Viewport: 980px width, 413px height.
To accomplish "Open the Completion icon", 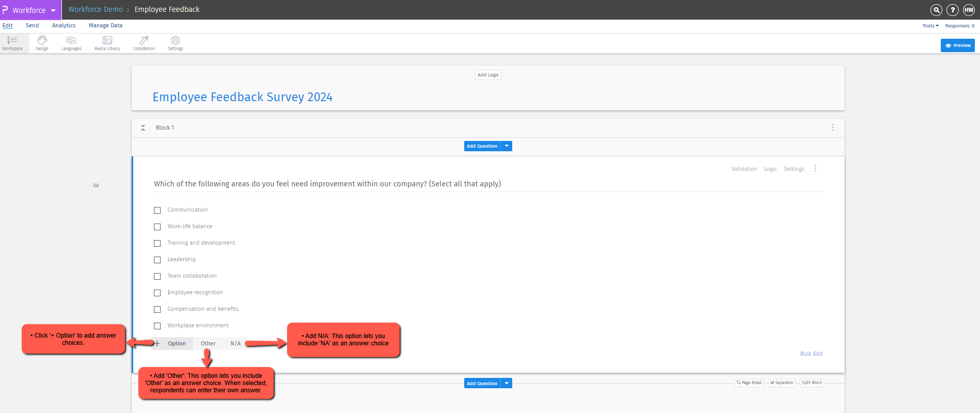I will click(144, 43).
